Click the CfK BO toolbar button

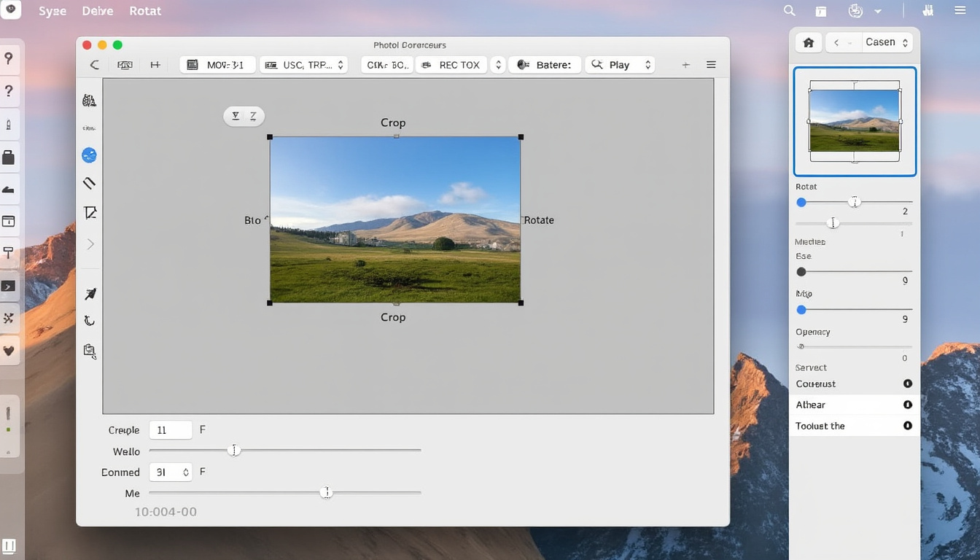387,65
